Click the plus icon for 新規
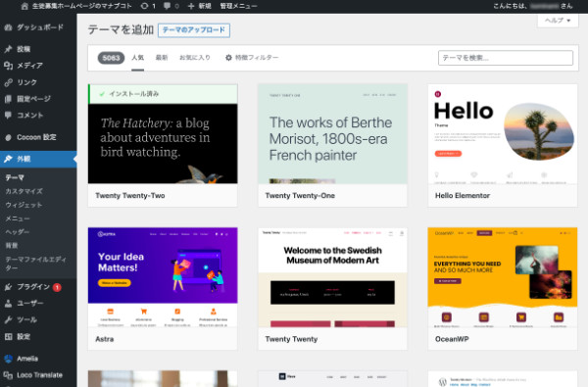 [x=191, y=6]
